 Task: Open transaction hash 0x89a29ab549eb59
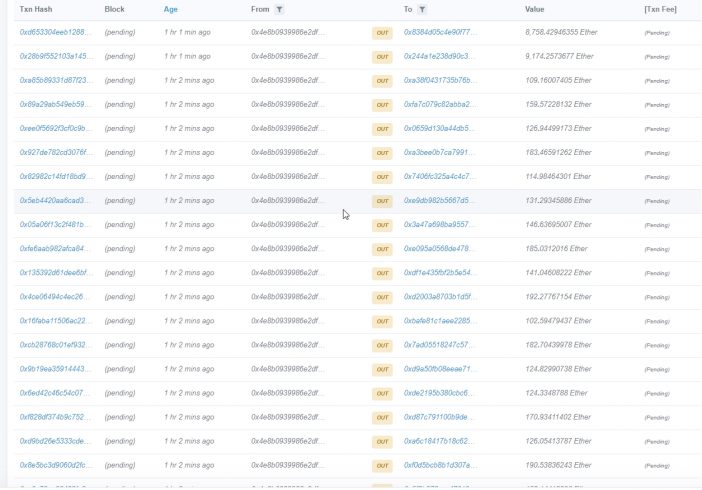point(55,104)
